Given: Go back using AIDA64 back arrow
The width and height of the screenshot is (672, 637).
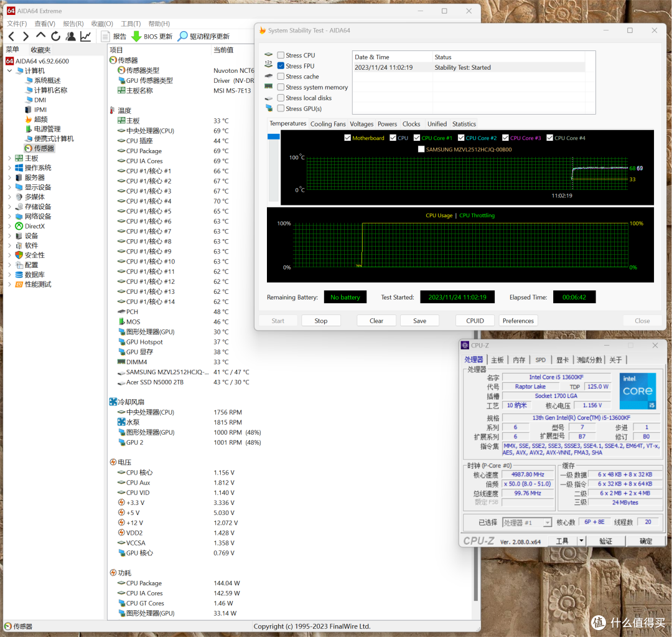Looking at the screenshot, I should pos(12,37).
